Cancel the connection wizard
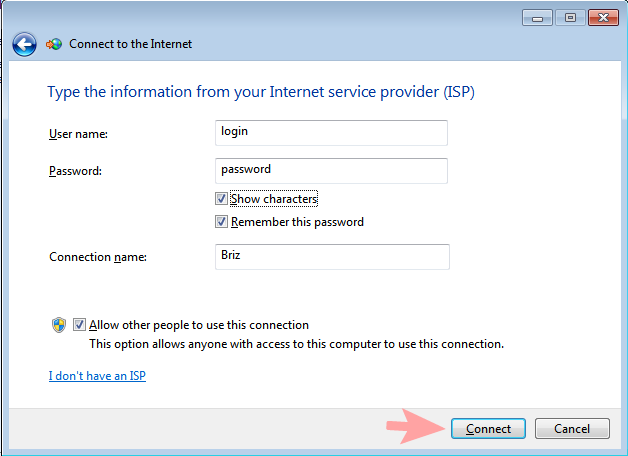This screenshot has width=628, height=456. tap(572, 429)
